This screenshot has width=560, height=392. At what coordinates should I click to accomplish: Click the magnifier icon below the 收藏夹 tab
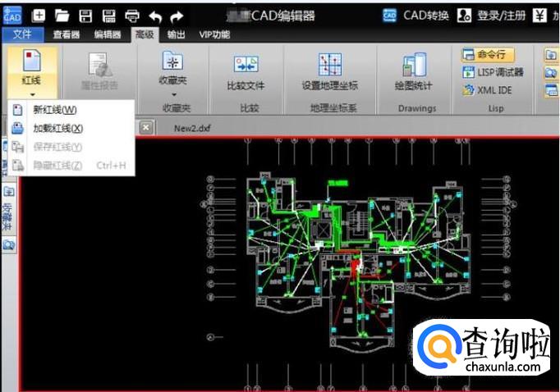(x=8, y=245)
